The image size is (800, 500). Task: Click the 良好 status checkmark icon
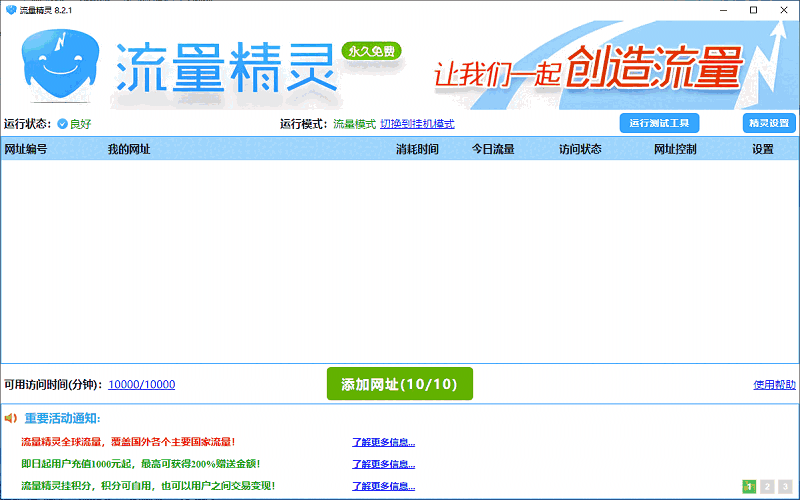62,124
